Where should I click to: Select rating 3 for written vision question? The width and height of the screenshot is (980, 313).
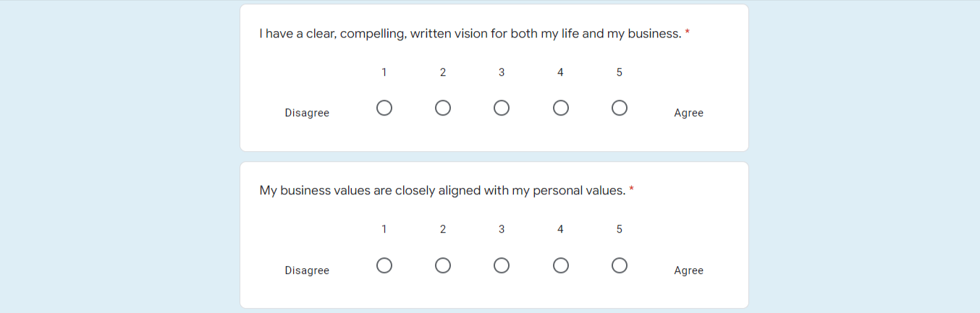click(502, 108)
